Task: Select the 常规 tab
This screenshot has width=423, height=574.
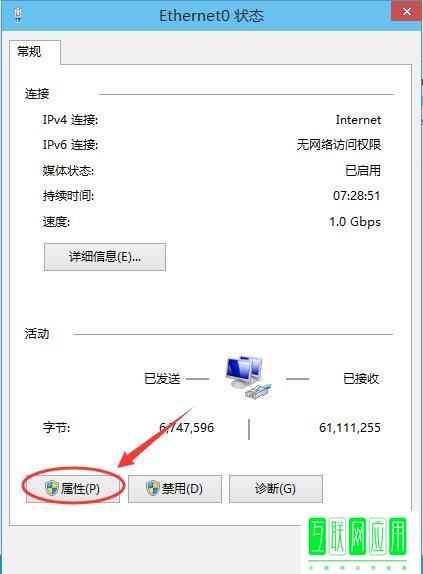Action: tap(30, 52)
